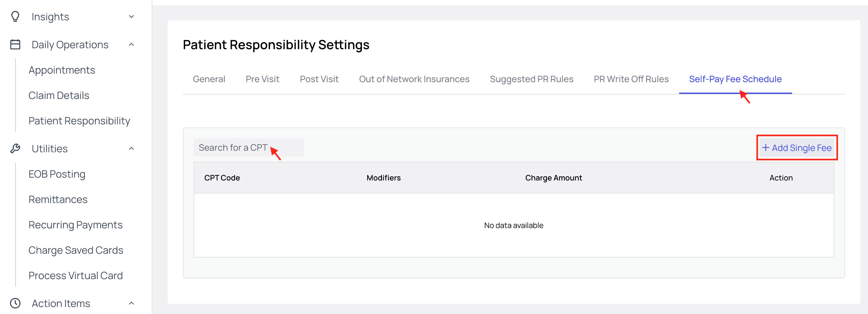Click the Utilities wrench icon
Viewport: 868px width, 314px height.
click(x=15, y=148)
